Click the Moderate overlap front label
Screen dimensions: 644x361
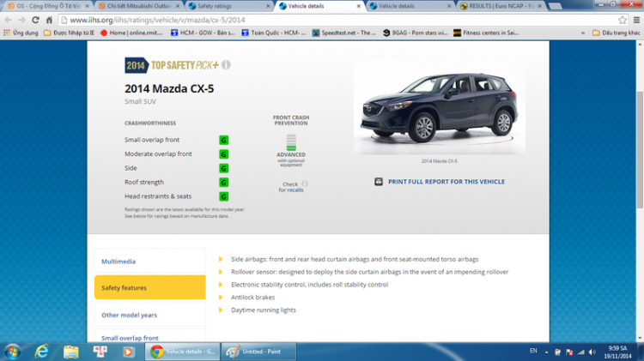[158, 153]
